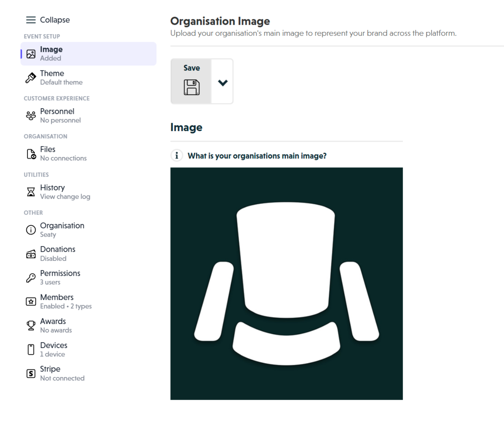
Task: Open the Members entry
Action: pos(88,301)
